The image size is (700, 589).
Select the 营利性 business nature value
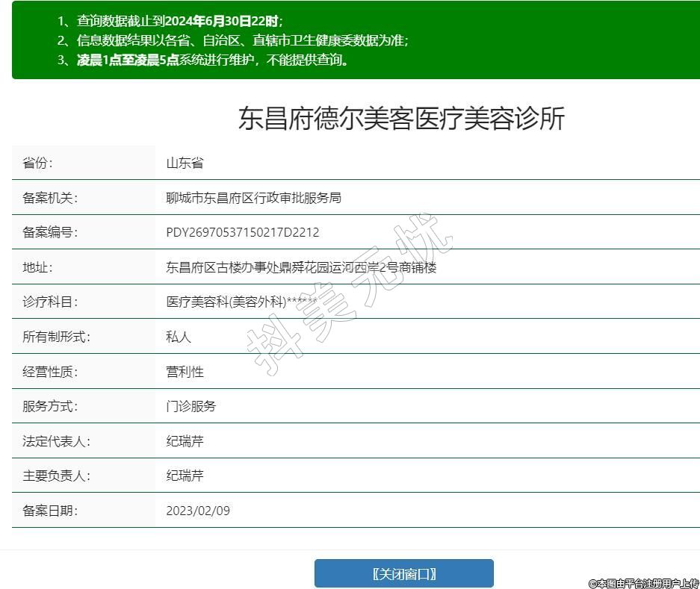(185, 371)
